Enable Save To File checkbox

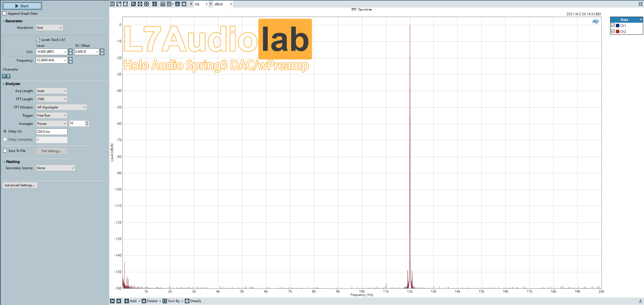pyautogui.click(x=5, y=151)
